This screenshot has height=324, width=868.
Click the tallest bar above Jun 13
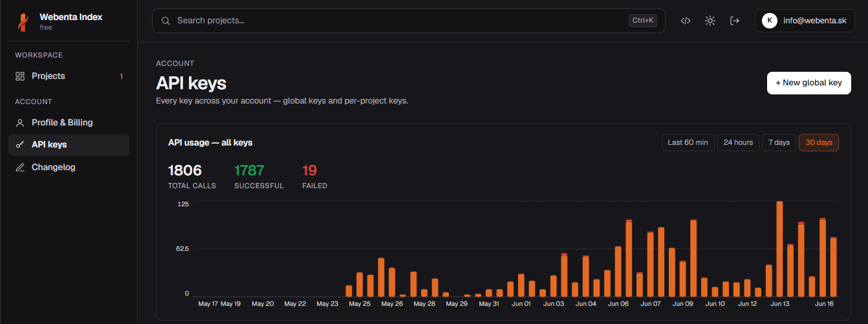779,248
